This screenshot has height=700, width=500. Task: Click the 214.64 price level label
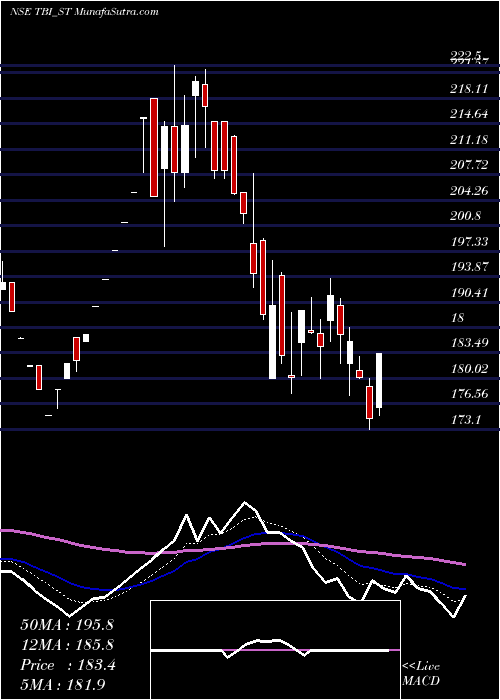pyautogui.click(x=468, y=114)
